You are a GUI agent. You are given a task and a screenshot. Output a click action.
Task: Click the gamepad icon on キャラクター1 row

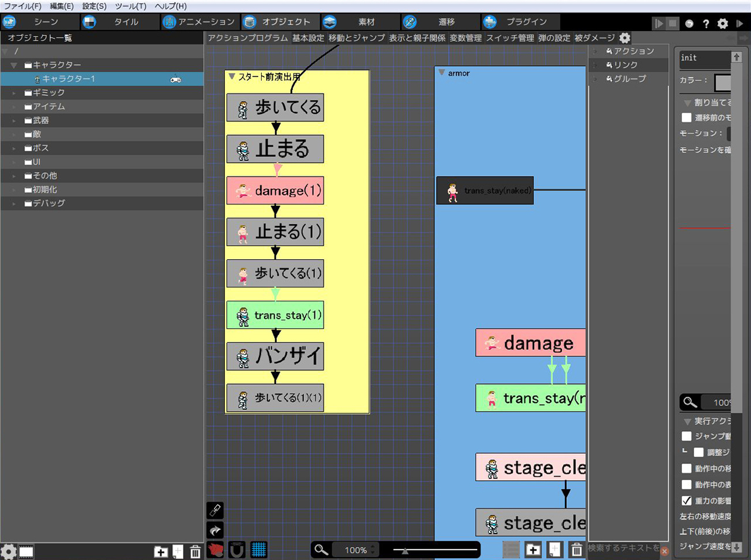tap(175, 79)
